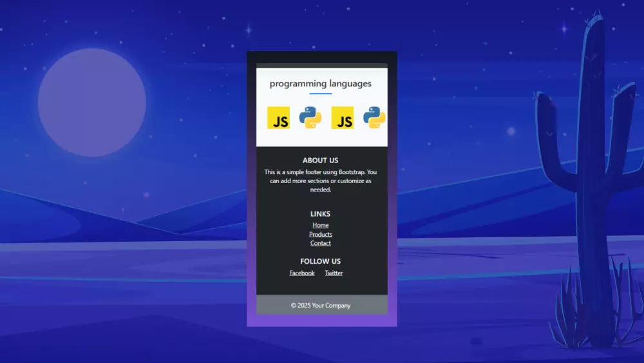Screen dimensions: 644x363
Task: Visit the Twitter link under Follow Us
Action: pos(334,273)
